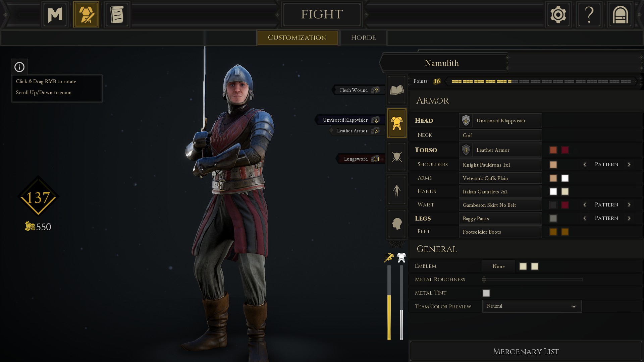Open the settings gear icon

click(x=558, y=14)
